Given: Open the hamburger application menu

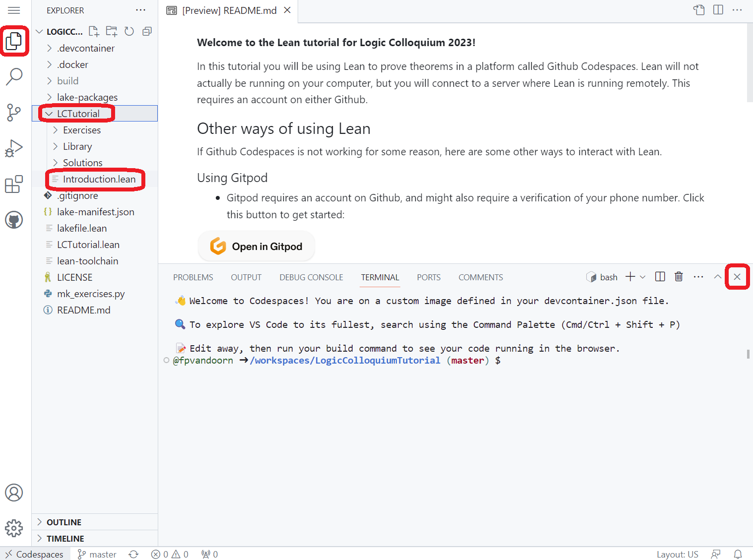Looking at the screenshot, I should (14, 10).
